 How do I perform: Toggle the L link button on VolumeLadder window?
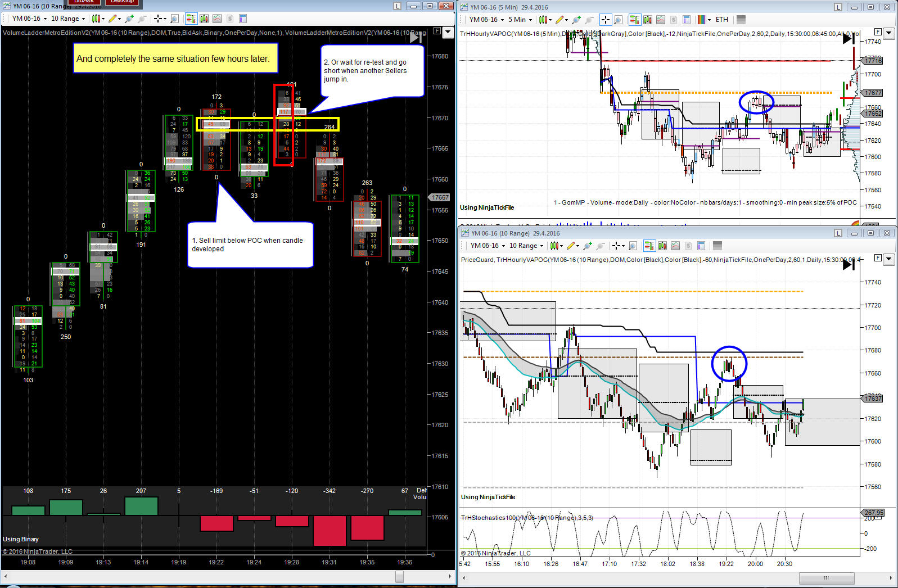[x=398, y=6]
